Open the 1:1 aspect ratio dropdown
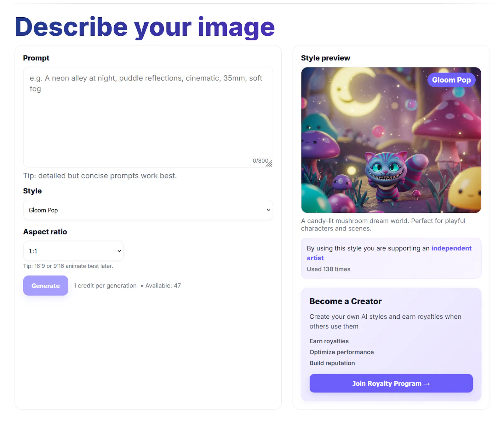This screenshot has width=504, height=424. point(73,251)
